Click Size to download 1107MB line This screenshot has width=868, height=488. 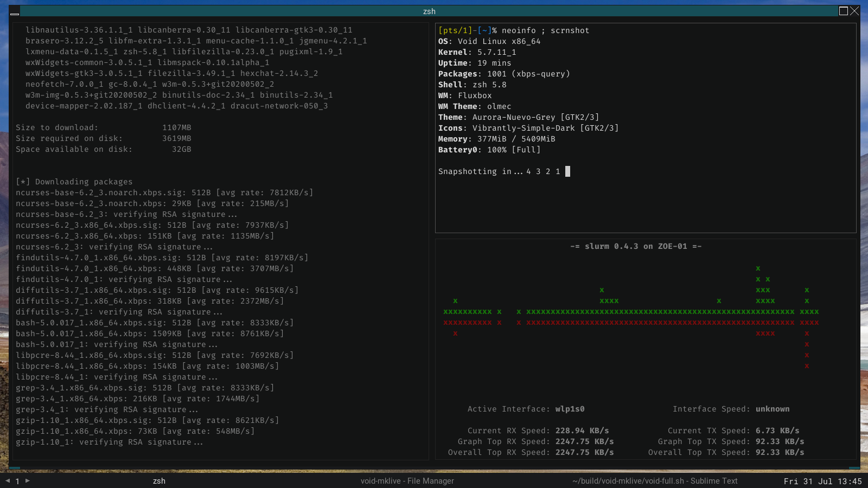pyautogui.click(x=104, y=127)
